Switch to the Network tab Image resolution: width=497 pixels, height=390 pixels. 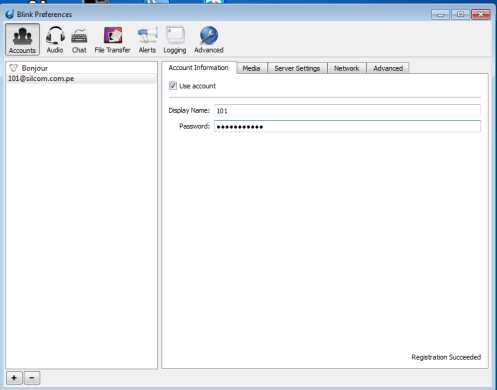click(x=347, y=68)
